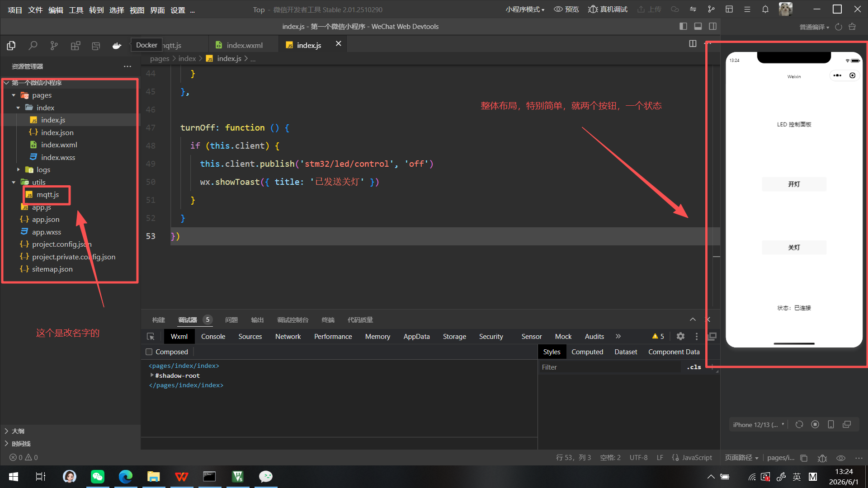868x488 pixels.
Task: Toggle the dock side icon in debugger toolbar
Action: pos(712,336)
